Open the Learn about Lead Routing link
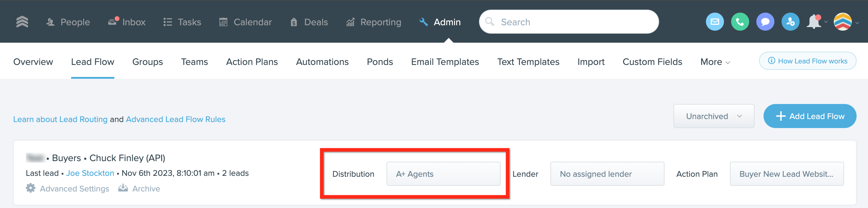This screenshot has width=868, height=208. pyautogui.click(x=60, y=120)
